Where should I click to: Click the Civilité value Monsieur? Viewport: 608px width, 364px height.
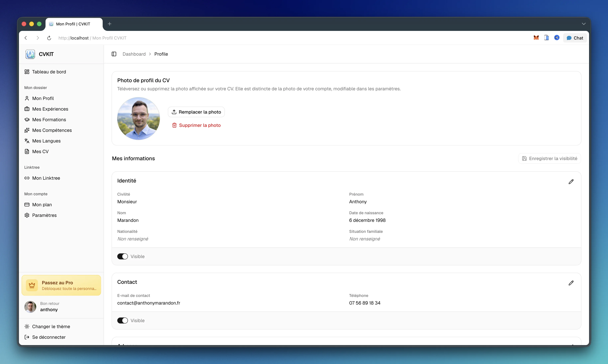click(127, 202)
